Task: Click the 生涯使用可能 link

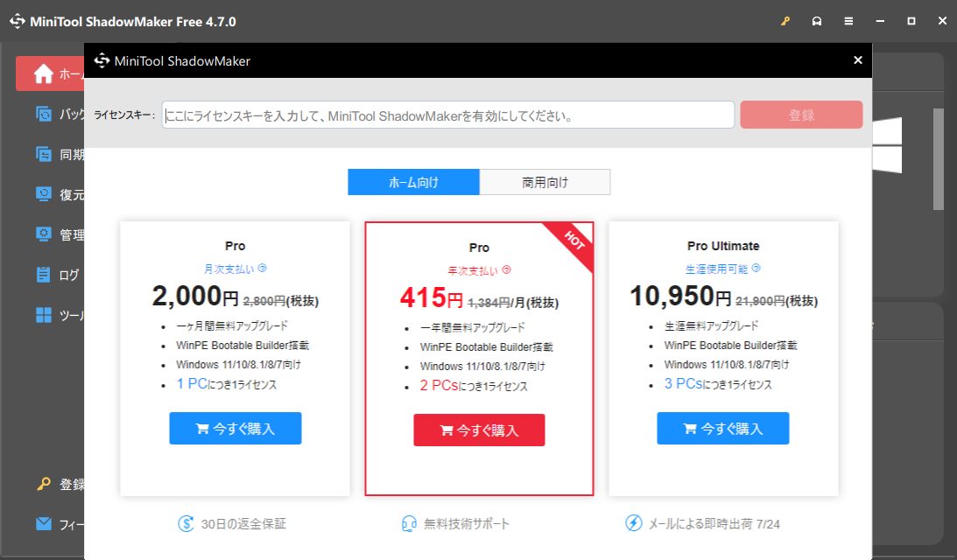Action: click(716, 269)
